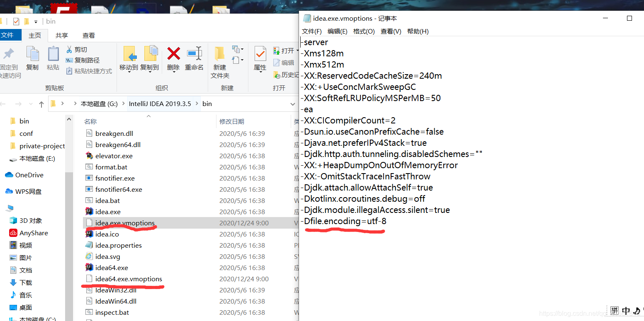
Task: Expand the Move to dropdown arrow
Action: 129,72
